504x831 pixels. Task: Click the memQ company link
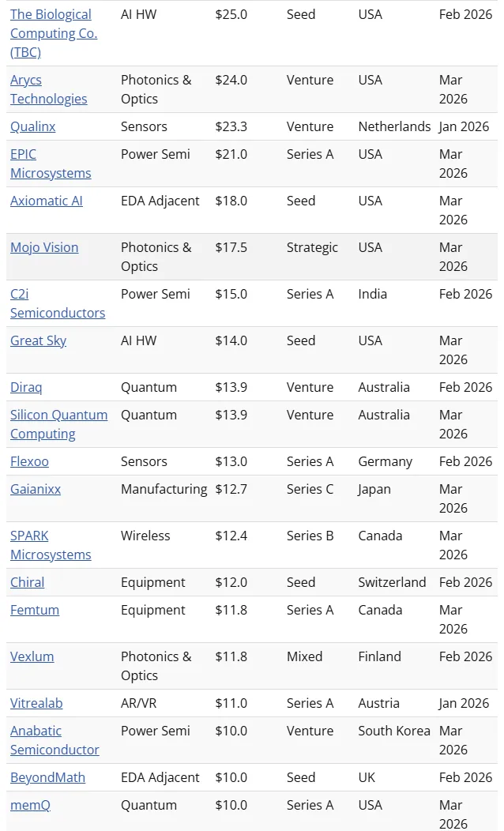[31, 805]
